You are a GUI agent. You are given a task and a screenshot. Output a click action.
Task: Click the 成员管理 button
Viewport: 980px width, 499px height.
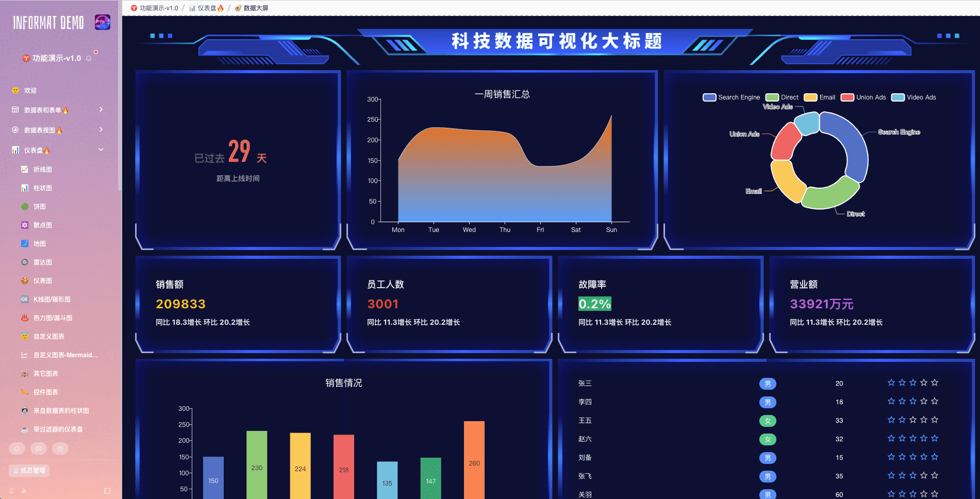28,470
